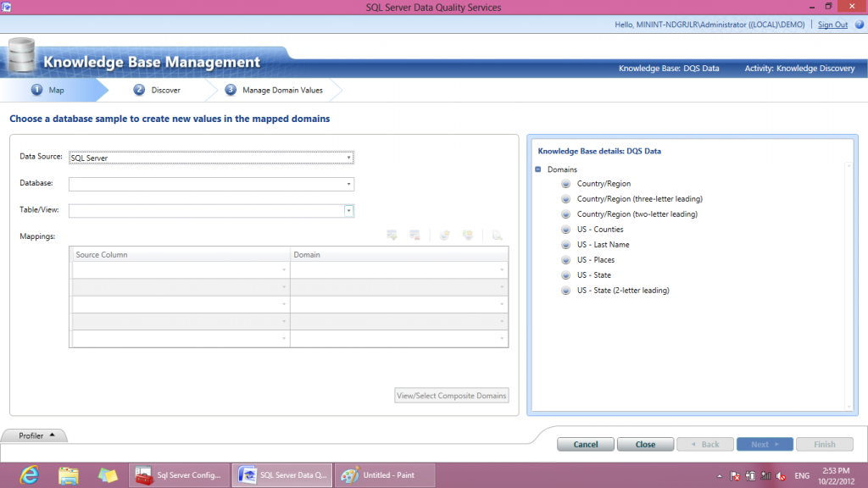This screenshot has height=488, width=868.
Task: Click the Country/Region (three-letter leading) domain icon
Action: tap(565, 198)
